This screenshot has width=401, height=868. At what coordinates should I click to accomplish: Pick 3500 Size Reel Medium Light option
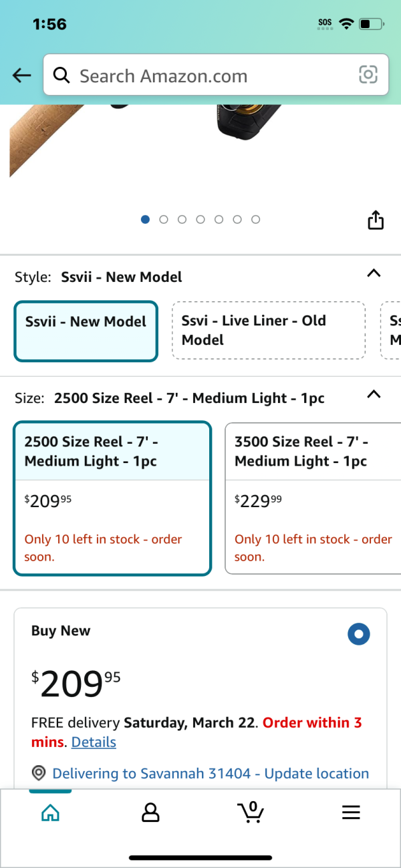pyautogui.click(x=313, y=498)
